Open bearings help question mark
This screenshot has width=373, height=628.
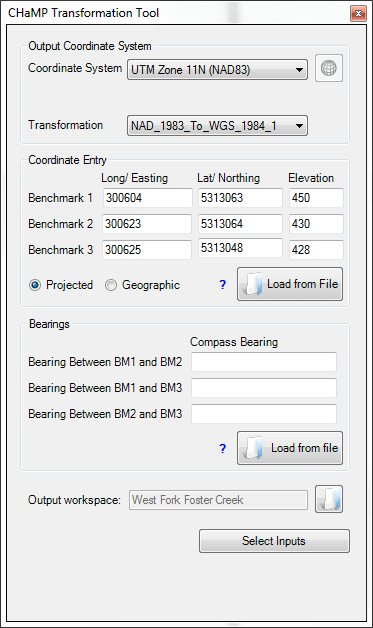tap(223, 448)
